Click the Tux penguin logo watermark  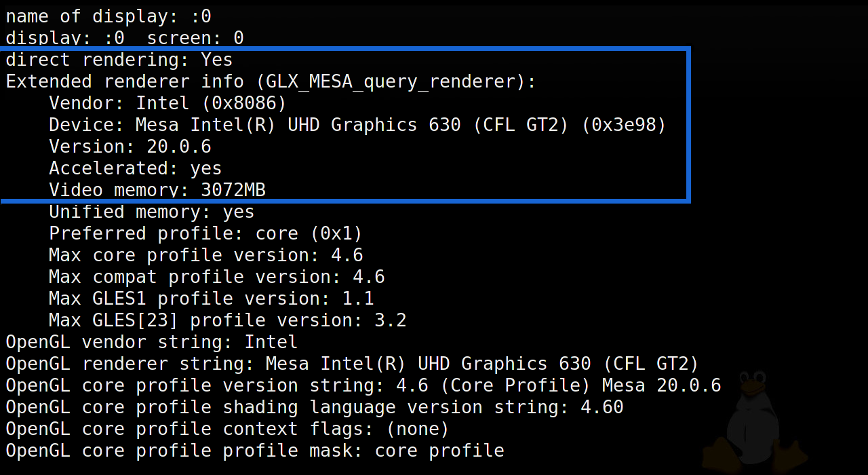[755, 421]
